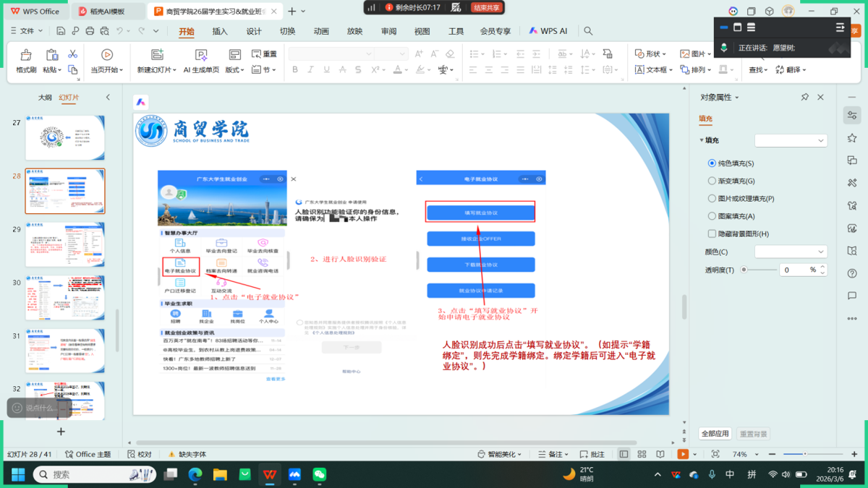
Task: Switch to slide sorter grid view icon
Action: pos(642,454)
